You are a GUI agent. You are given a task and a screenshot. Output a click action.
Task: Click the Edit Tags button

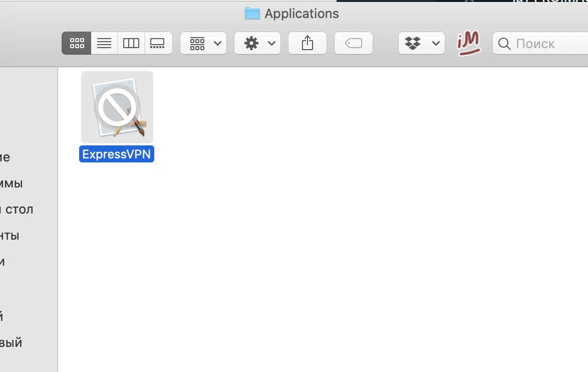(353, 43)
